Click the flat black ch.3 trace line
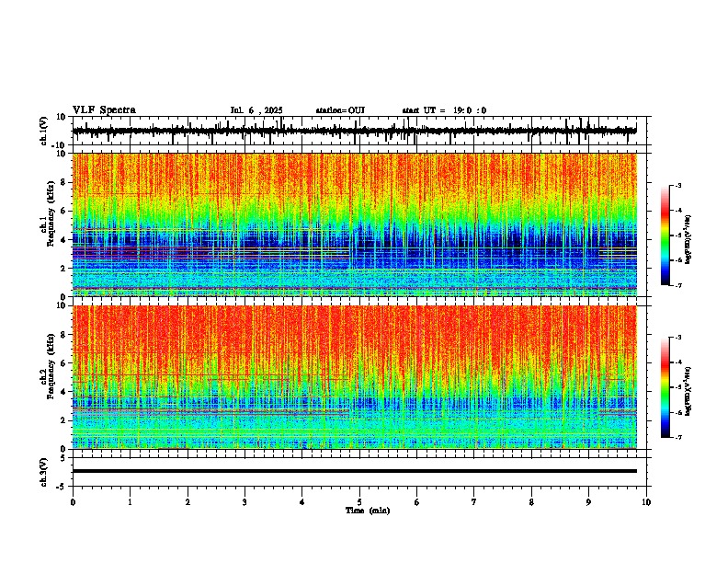This screenshot has width=728, height=563. [354, 471]
